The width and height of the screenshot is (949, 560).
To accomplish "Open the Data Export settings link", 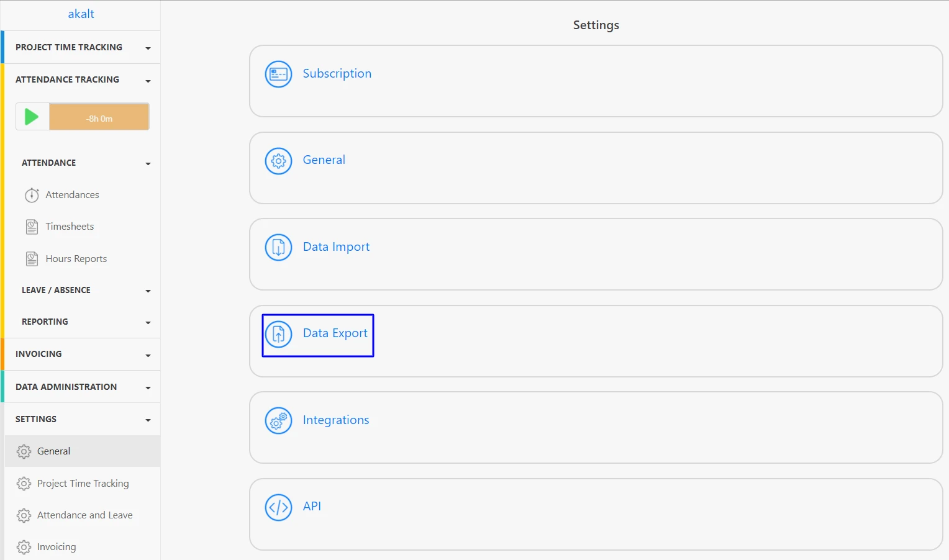I will point(335,333).
